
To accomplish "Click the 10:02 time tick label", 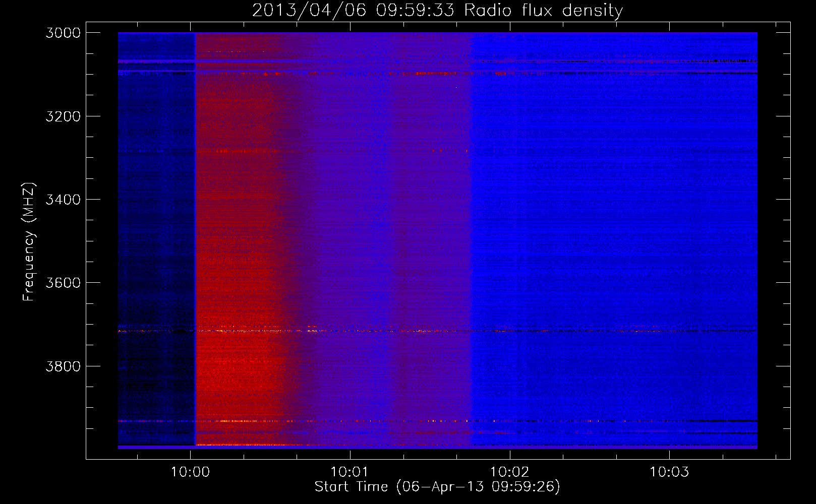I will [509, 472].
